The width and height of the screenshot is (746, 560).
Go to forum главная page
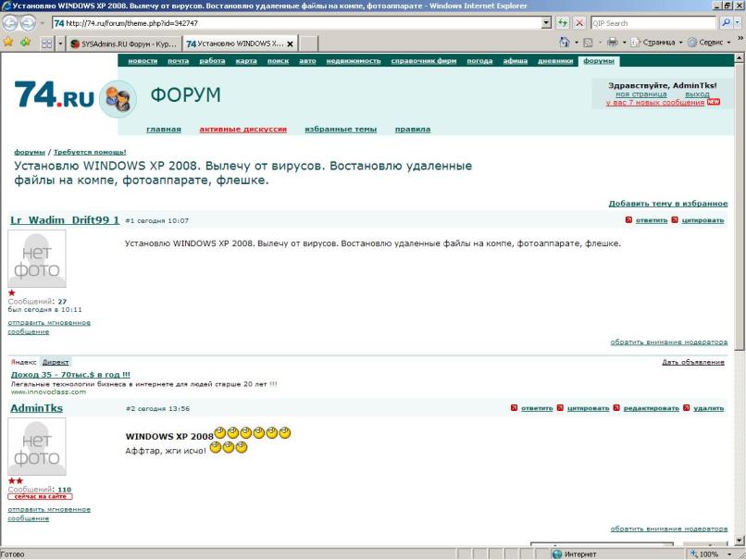[164, 130]
